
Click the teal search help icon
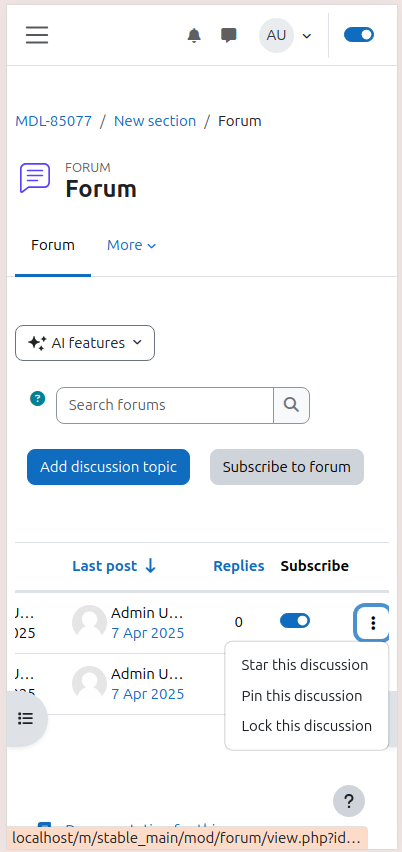(37, 399)
